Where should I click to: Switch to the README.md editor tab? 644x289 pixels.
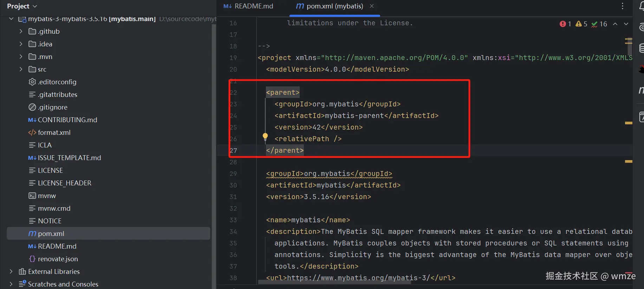248,6
